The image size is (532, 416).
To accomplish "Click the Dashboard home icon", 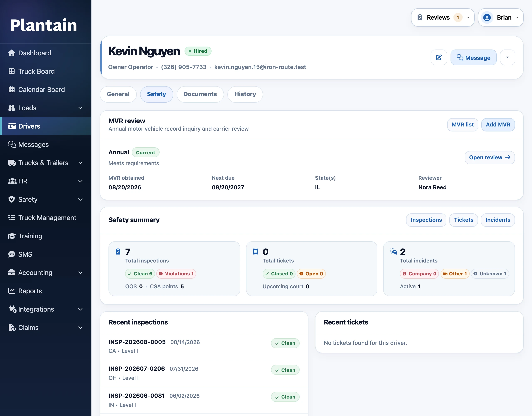I will coord(11,53).
